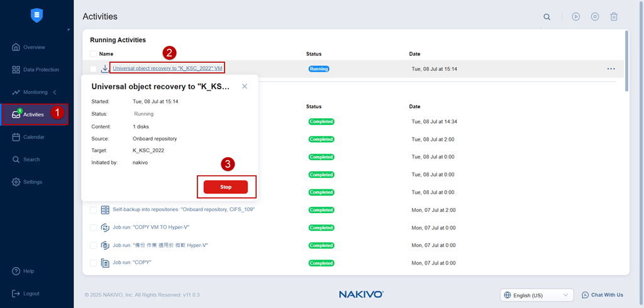Open the English (US) language dropdown

tap(537, 295)
